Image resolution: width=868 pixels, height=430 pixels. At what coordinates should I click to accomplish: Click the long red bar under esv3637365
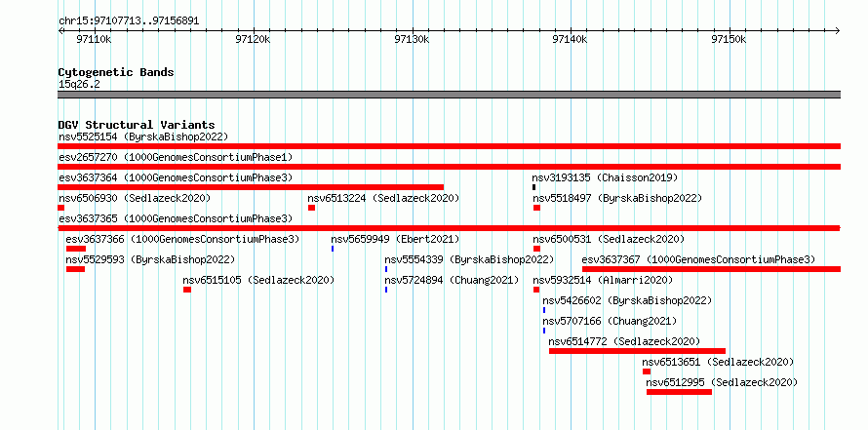[x=449, y=228]
